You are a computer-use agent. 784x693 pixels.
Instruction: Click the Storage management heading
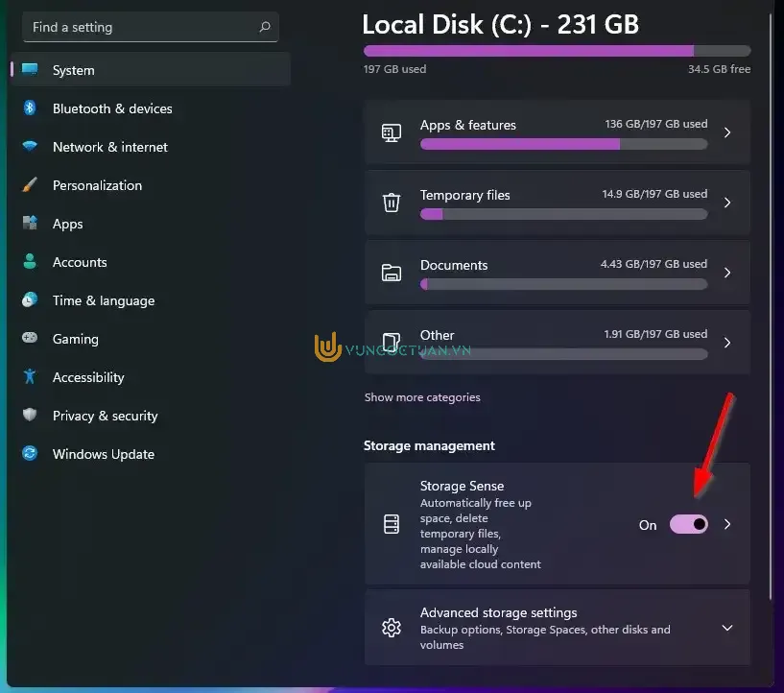pos(429,445)
